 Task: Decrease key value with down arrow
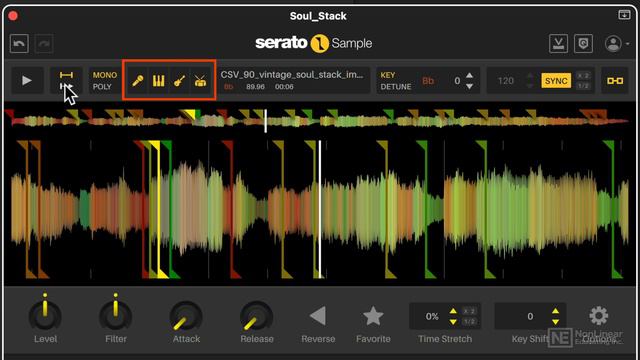pos(469,86)
